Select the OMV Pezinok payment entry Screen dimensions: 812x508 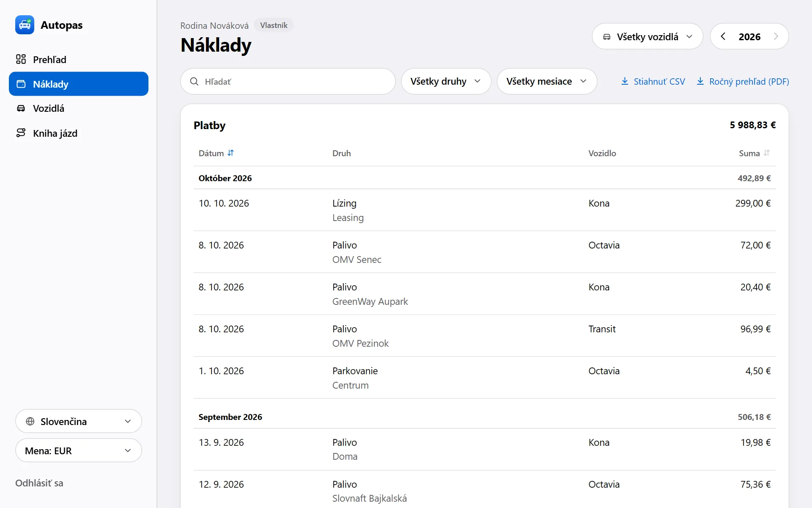[485, 336]
